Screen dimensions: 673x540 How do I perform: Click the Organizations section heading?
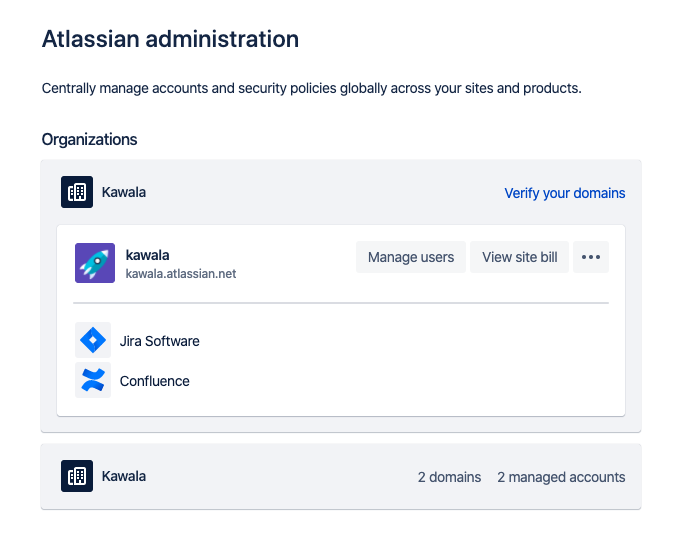(89, 140)
